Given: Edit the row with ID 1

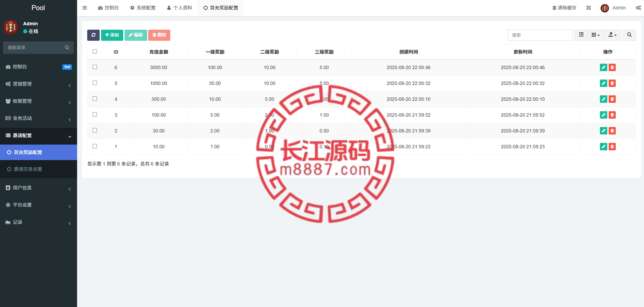Looking at the screenshot, I should [604, 147].
